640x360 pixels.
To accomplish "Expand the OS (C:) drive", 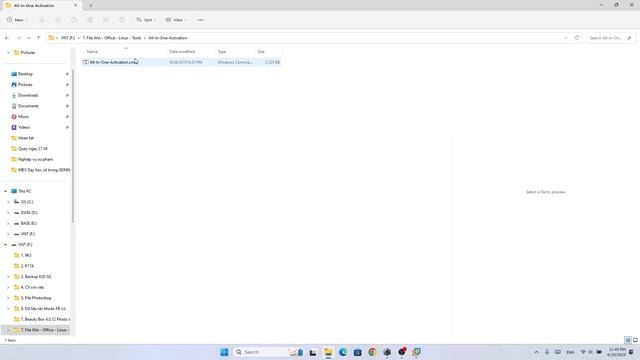I will [8, 202].
